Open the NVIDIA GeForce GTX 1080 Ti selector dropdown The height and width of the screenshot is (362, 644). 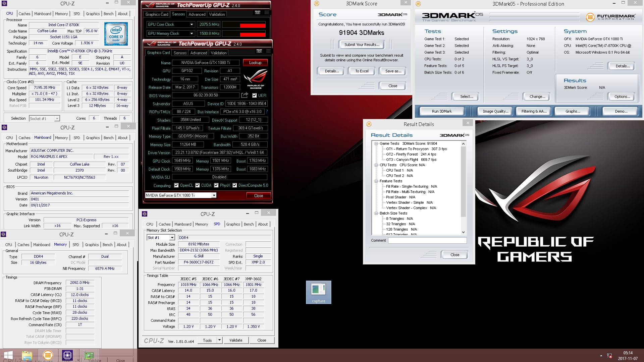(x=214, y=195)
